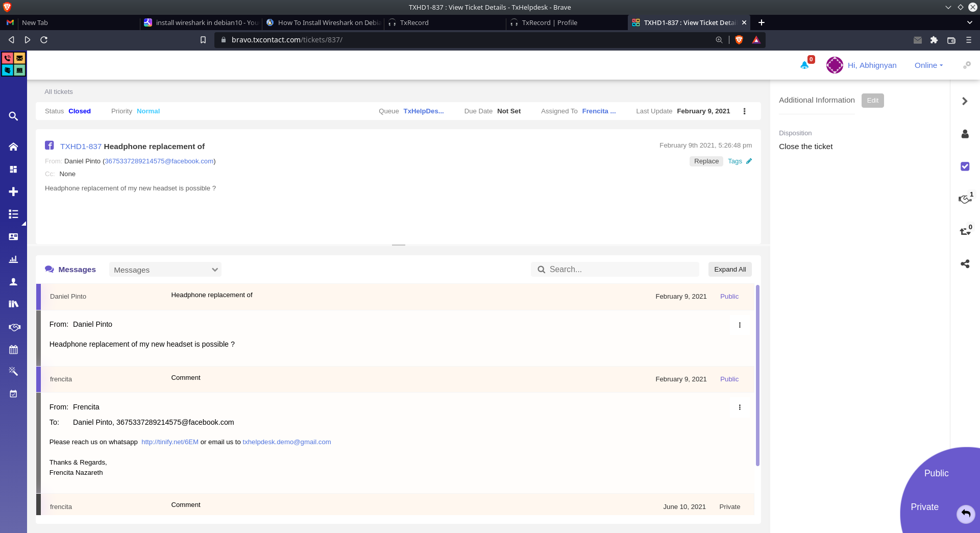Click the pencil icon to edit tags

click(x=749, y=161)
